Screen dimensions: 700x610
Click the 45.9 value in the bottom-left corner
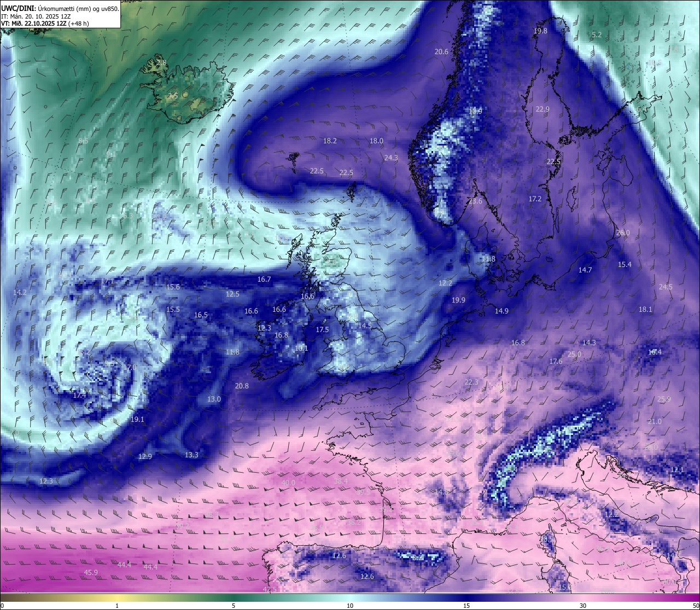point(91,572)
